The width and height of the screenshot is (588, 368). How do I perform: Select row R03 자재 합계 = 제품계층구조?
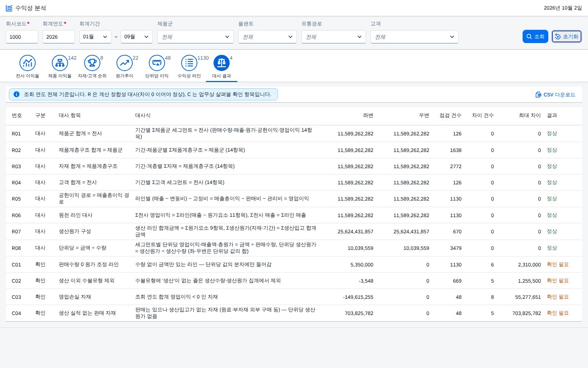(294, 166)
